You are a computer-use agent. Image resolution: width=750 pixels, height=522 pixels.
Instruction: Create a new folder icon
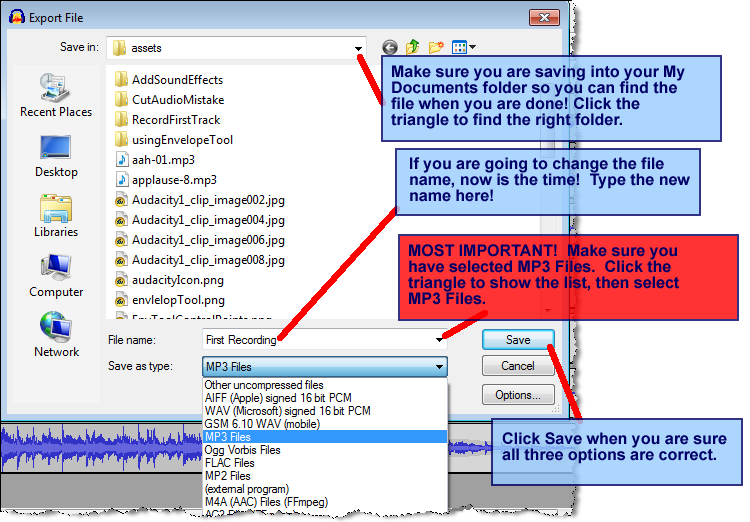[x=436, y=47]
